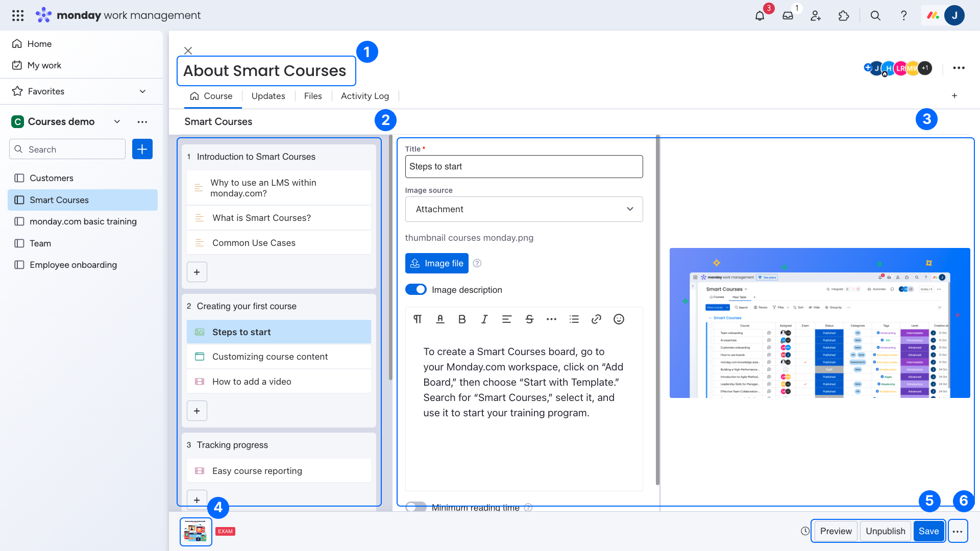The height and width of the screenshot is (551, 980).
Task: Edit the Title field Steps to start
Action: click(x=524, y=166)
